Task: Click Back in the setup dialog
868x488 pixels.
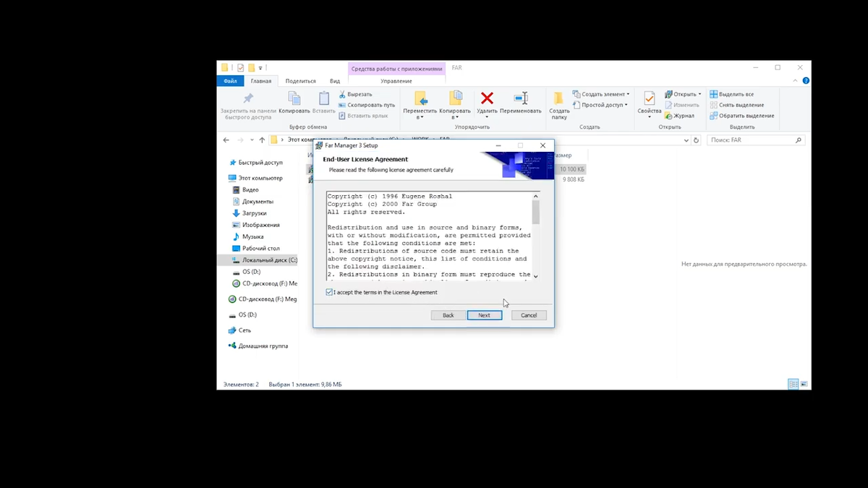Action: tap(448, 315)
